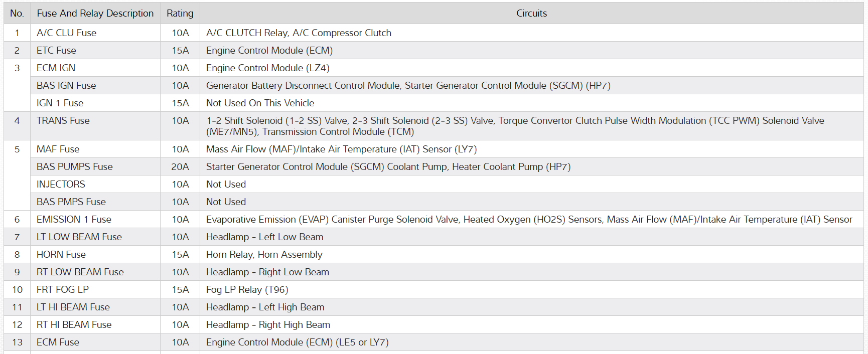868x354 pixels.
Task: Click the row number 13 cell
Action: point(17,342)
